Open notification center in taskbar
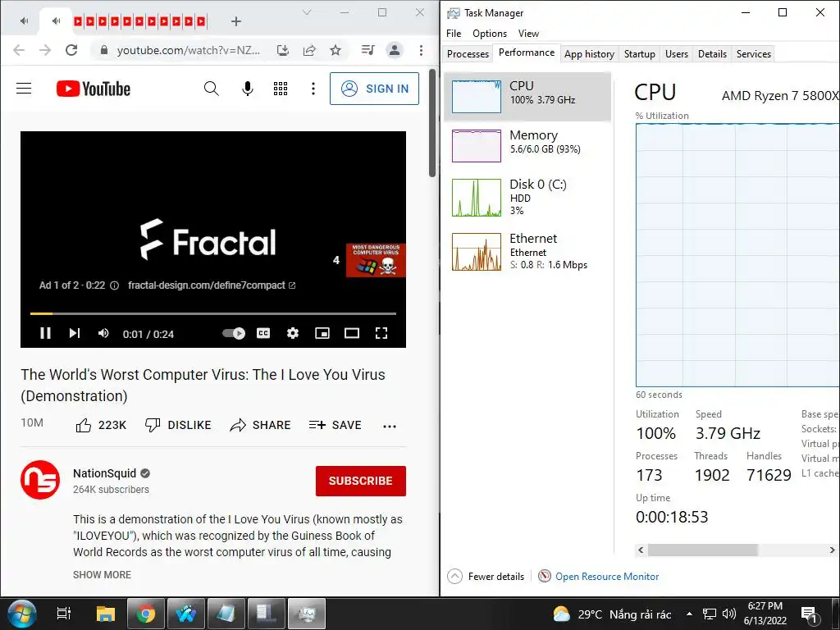The image size is (840, 630). click(809, 614)
